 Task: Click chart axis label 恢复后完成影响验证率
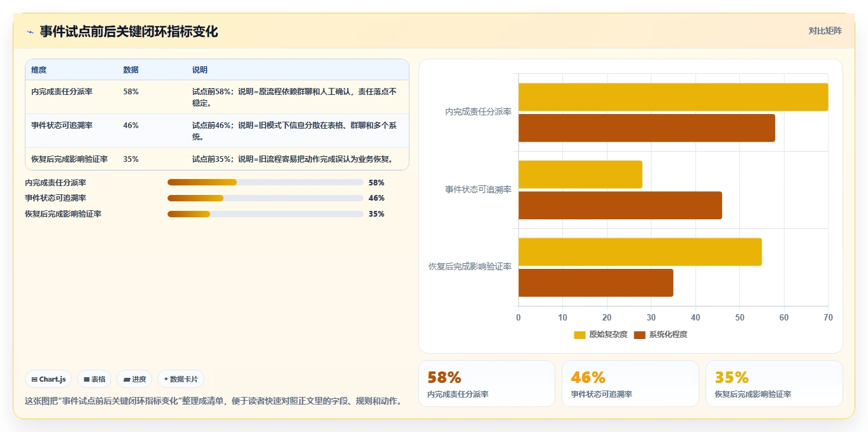470,267
